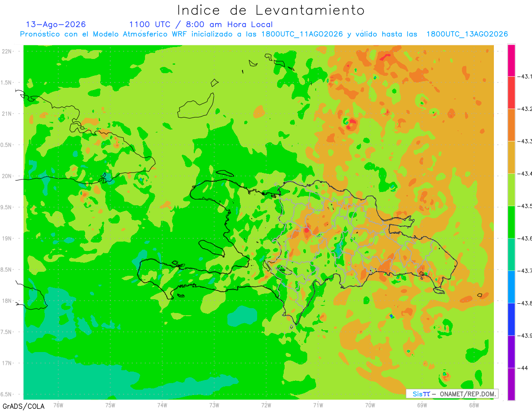Click the light blue swatch below -43.7
The width and height of the screenshot is (532, 411).
click(511, 286)
